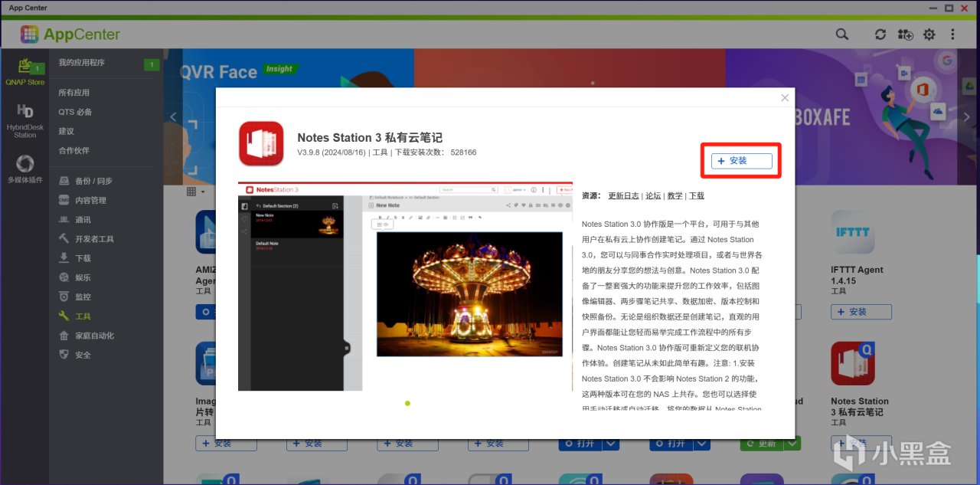980x485 pixels.
Task: Open the 更新日志 changelog link
Action: tap(624, 196)
